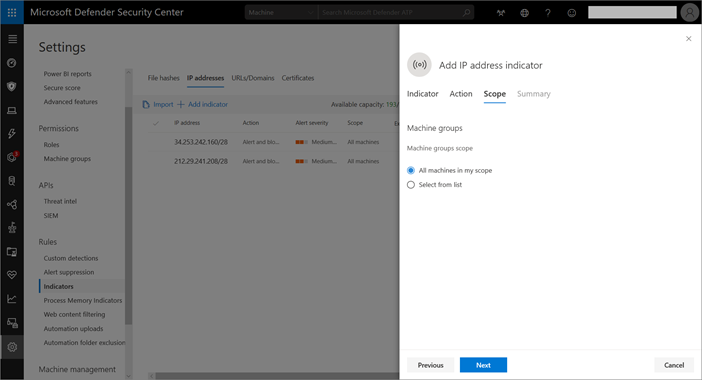Open the dashboard gauge icon in sidebar

(x=12, y=63)
